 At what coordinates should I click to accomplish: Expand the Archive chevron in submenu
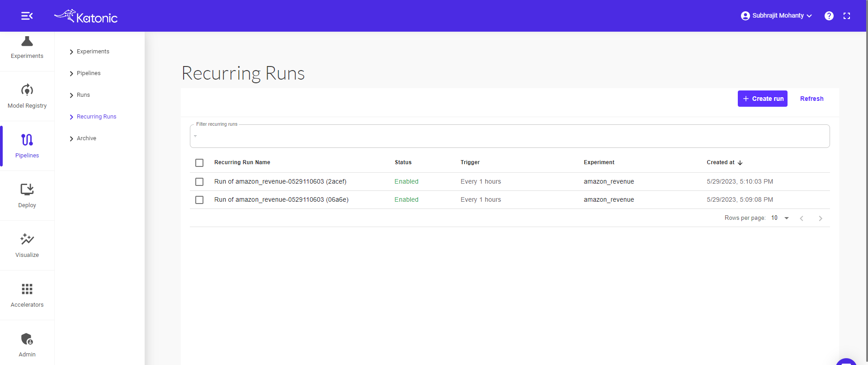coord(71,139)
